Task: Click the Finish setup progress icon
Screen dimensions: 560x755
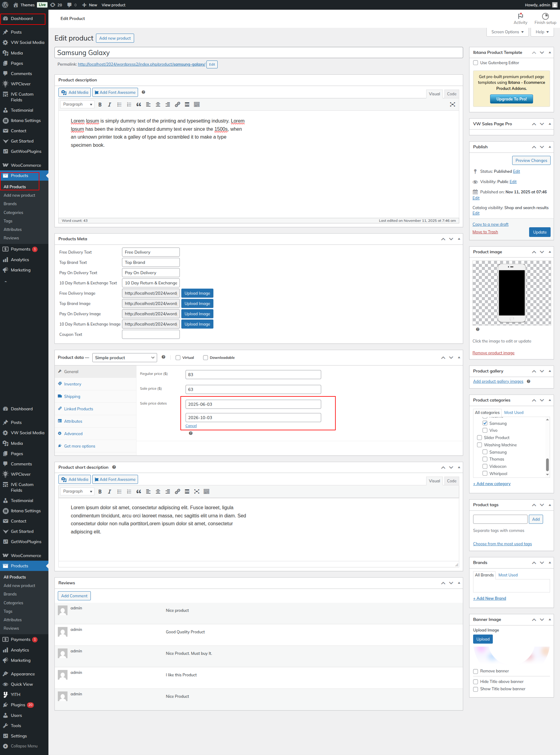Action: click(x=545, y=16)
